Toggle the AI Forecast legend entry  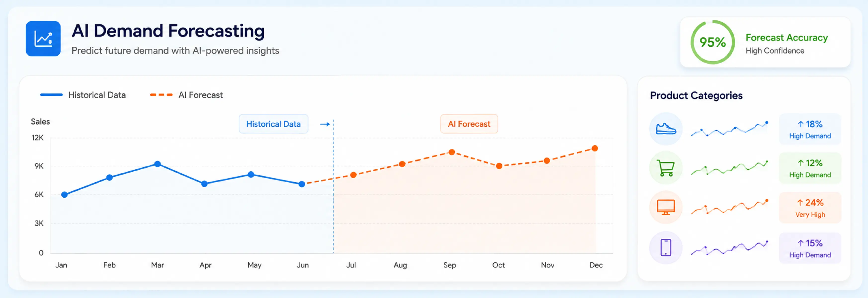click(x=186, y=95)
